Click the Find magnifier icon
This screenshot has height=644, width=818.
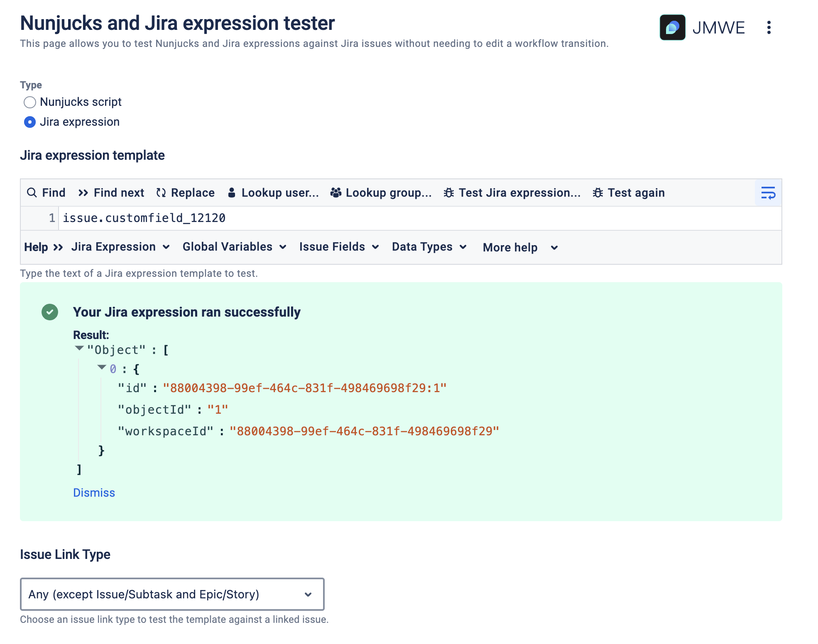click(32, 193)
